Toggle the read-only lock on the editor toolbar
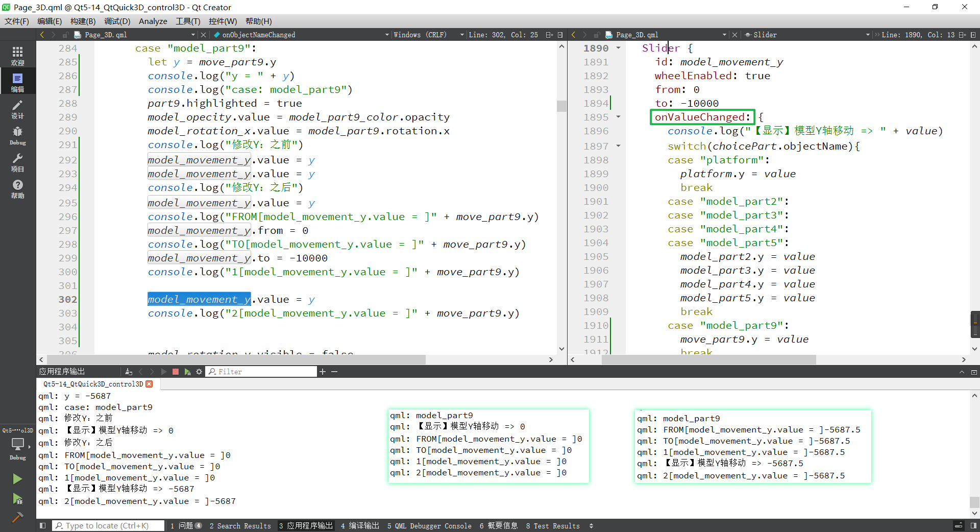 click(x=65, y=34)
